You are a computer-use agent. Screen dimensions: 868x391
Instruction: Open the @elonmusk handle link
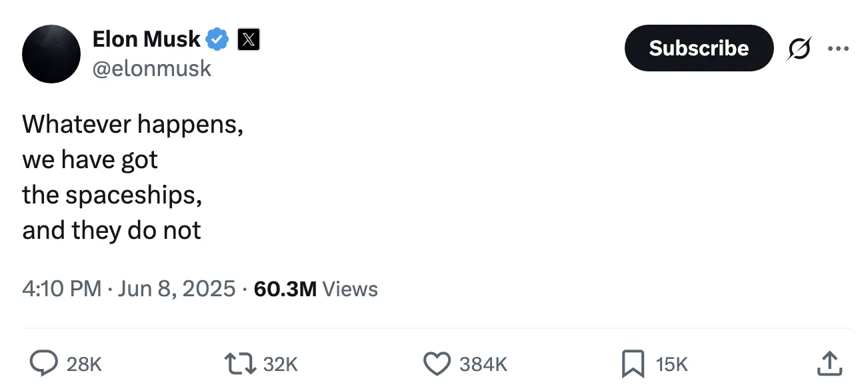click(x=151, y=68)
